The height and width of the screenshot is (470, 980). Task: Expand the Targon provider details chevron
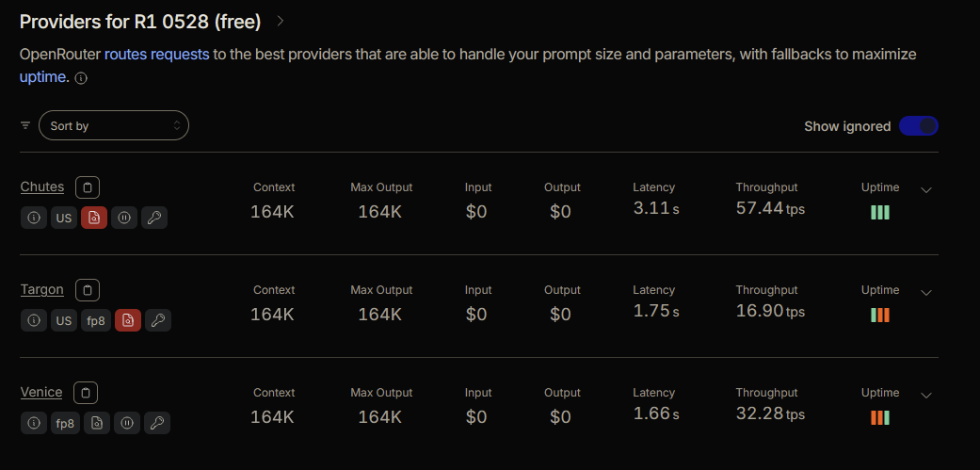927,293
